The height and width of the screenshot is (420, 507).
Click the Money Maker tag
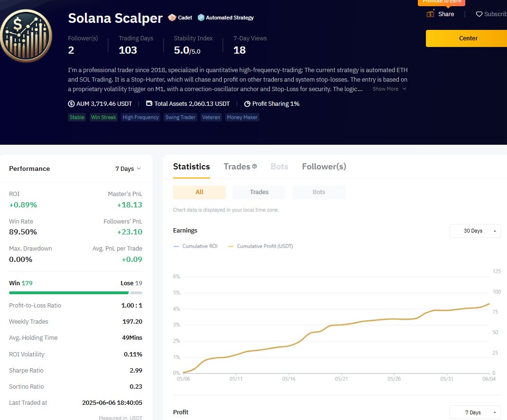[x=242, y=117]
